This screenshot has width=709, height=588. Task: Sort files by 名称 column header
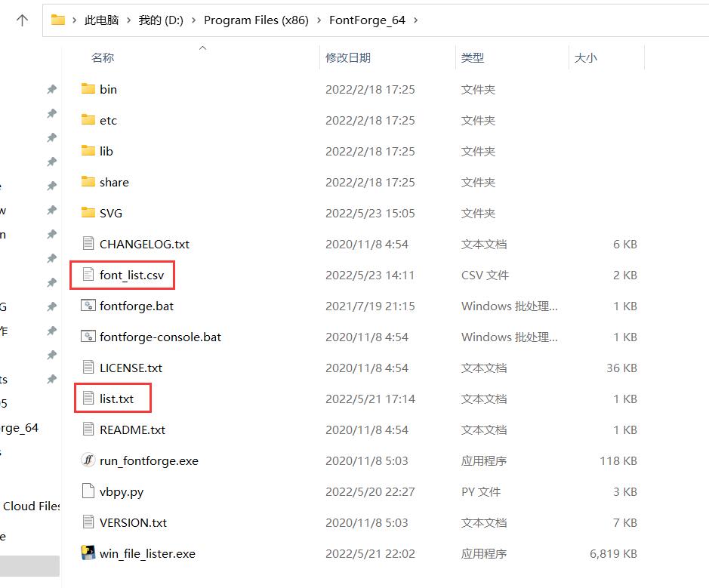click(103, 57)
